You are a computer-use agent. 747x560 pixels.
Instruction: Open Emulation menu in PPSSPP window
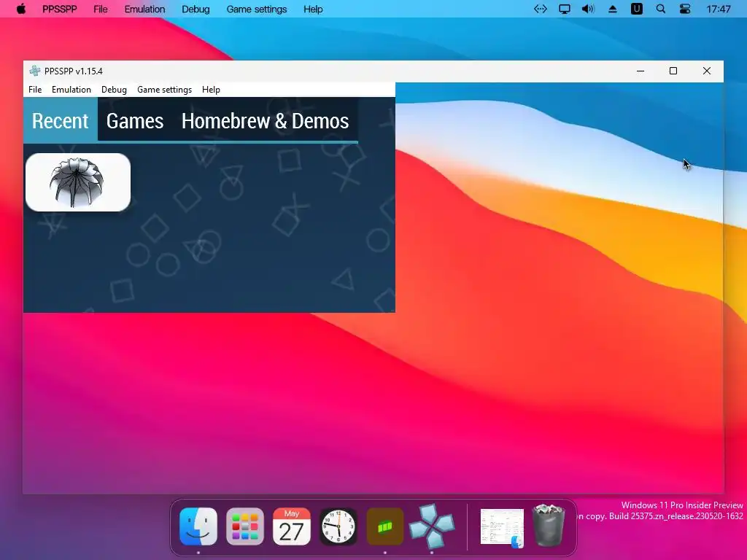(71, 90)
